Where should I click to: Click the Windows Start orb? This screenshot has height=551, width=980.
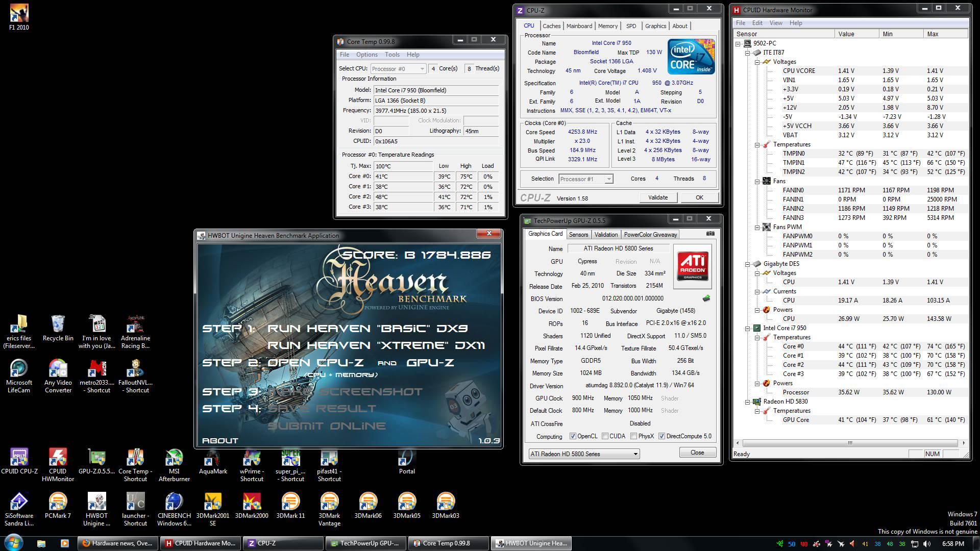coord(14,543)
